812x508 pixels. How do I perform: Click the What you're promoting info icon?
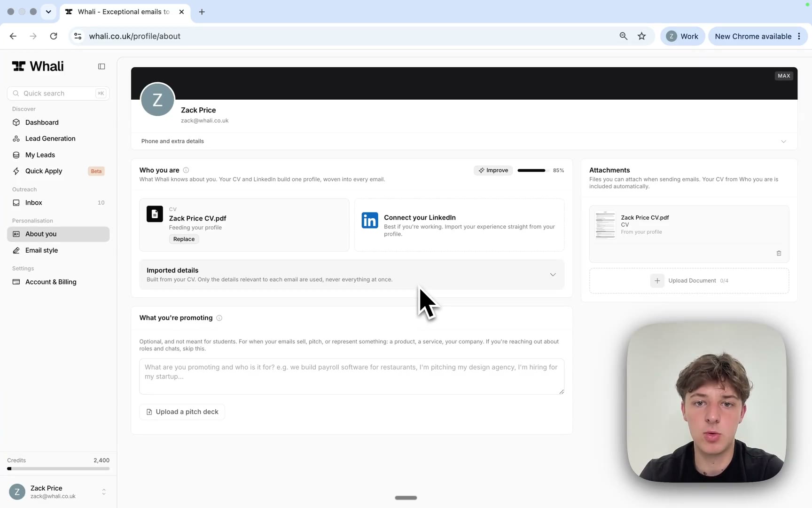click(x=219, y=318)
